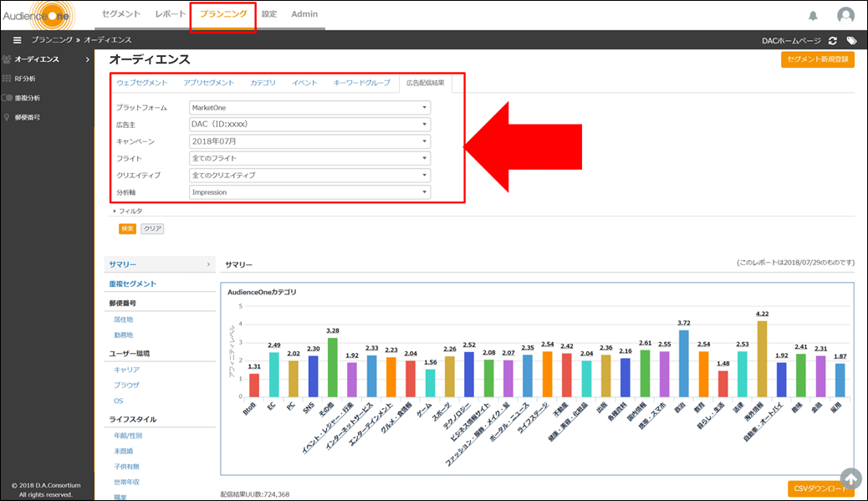Click the refresh arrows icon

pyautogui.click(x=833, y=40)
